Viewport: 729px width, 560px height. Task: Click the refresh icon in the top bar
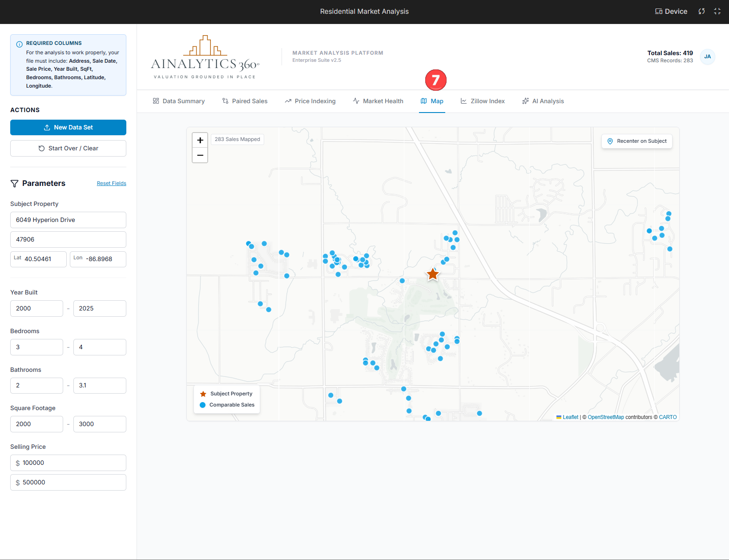pyautogui.click(x=701, y=11)
